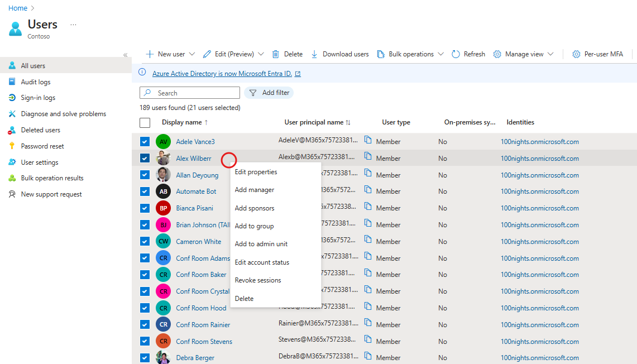Viewport: 637px width, 364px height.
Task: Click the Add filter button
Action: [x=269, y=93]
